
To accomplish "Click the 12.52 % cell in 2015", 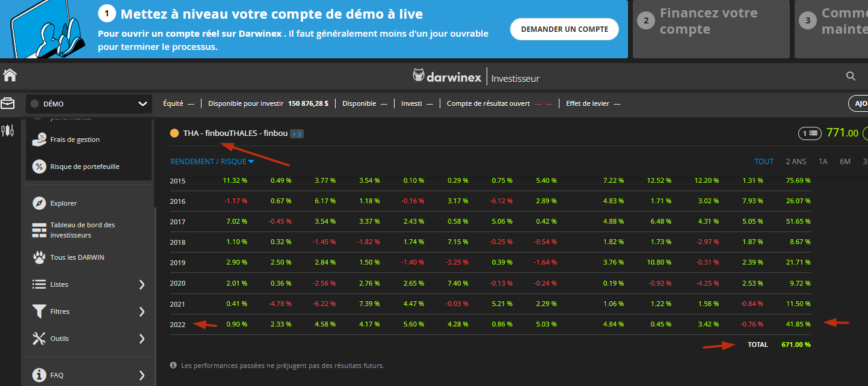I will 659,180.
